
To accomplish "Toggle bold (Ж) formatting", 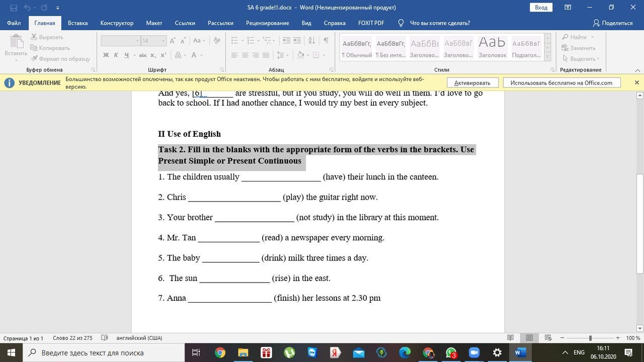I will coord(106,55).
